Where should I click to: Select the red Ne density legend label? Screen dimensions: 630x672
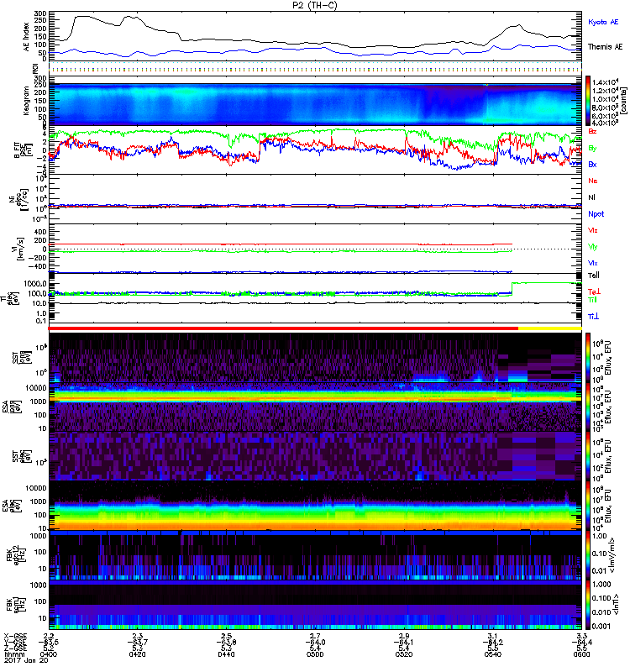(593, 181)
